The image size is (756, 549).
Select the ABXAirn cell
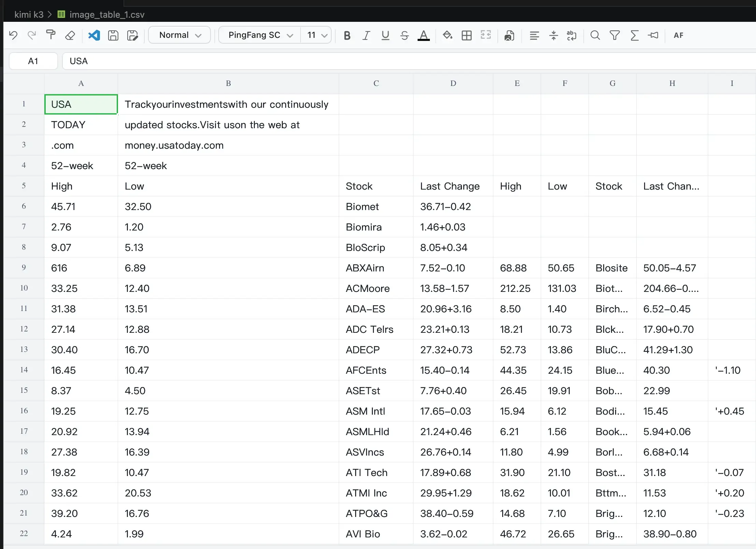point(376,268)
